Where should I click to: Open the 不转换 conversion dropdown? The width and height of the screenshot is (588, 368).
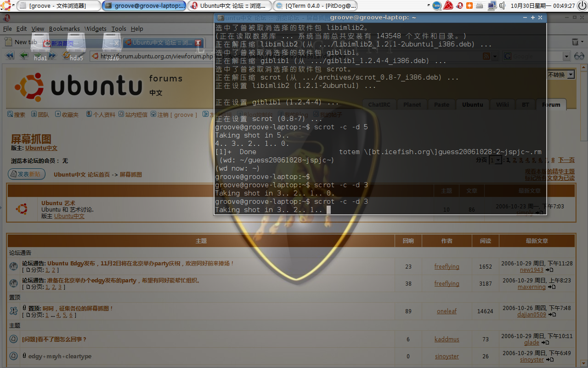(561, 75)
